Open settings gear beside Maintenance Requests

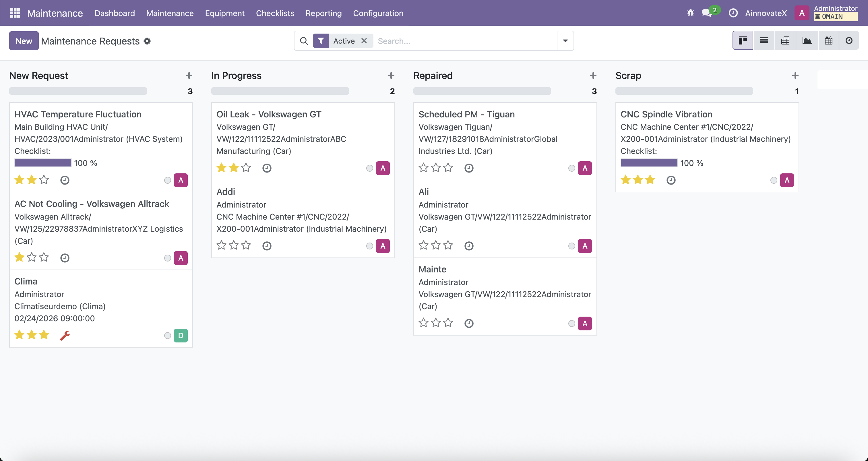tap(147, 41)
